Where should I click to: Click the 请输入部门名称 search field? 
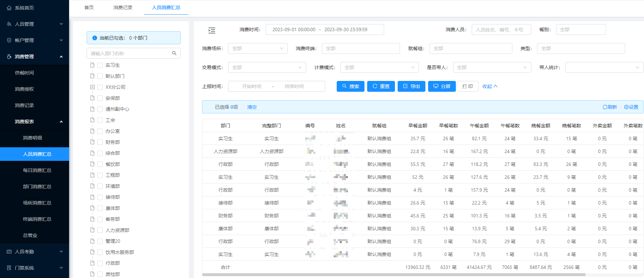pos(134,53)
